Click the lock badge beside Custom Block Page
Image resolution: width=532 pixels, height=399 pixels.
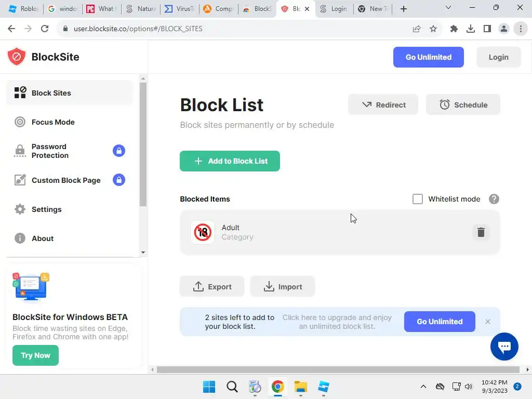coord(119,180)
